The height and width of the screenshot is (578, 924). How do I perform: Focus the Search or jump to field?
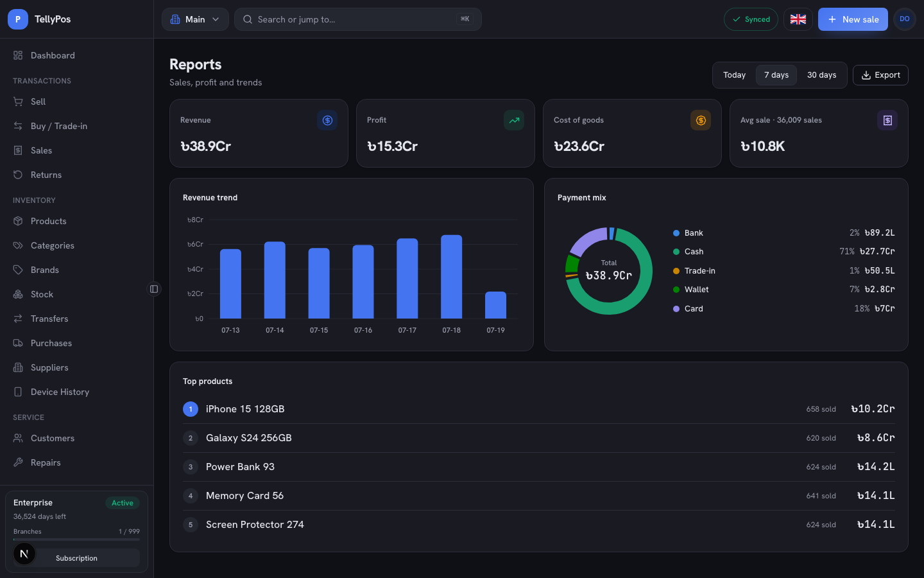click(x=358, y=19)
